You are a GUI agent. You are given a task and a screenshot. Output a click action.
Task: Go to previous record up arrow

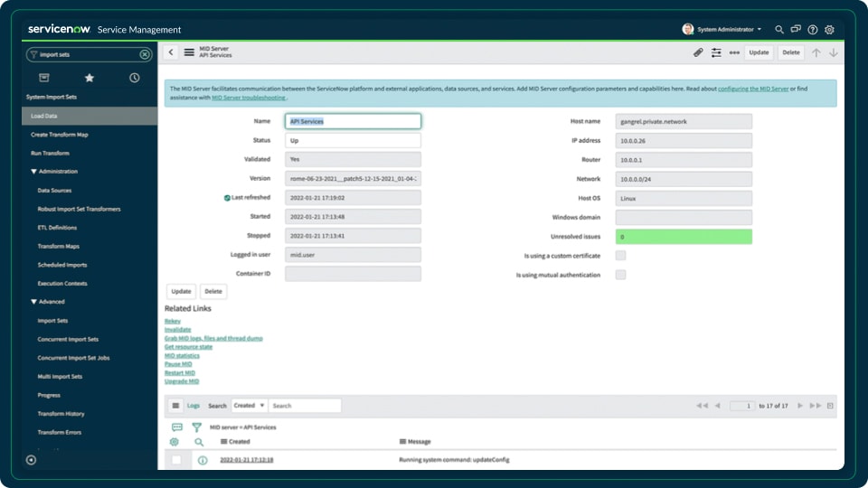[816, 52]
